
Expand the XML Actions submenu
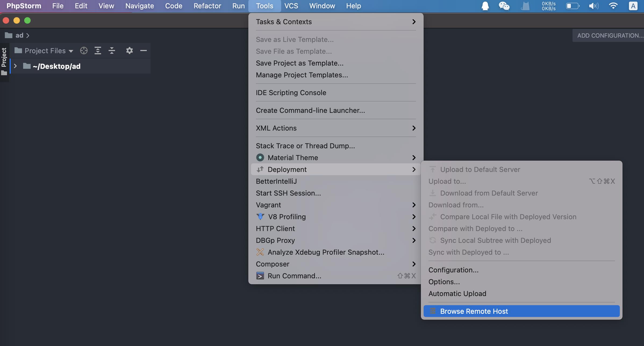click(335, 128)
